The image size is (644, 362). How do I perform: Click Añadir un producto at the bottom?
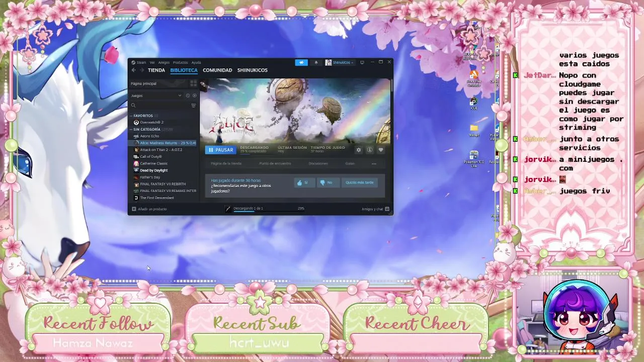tap(149, 209)
